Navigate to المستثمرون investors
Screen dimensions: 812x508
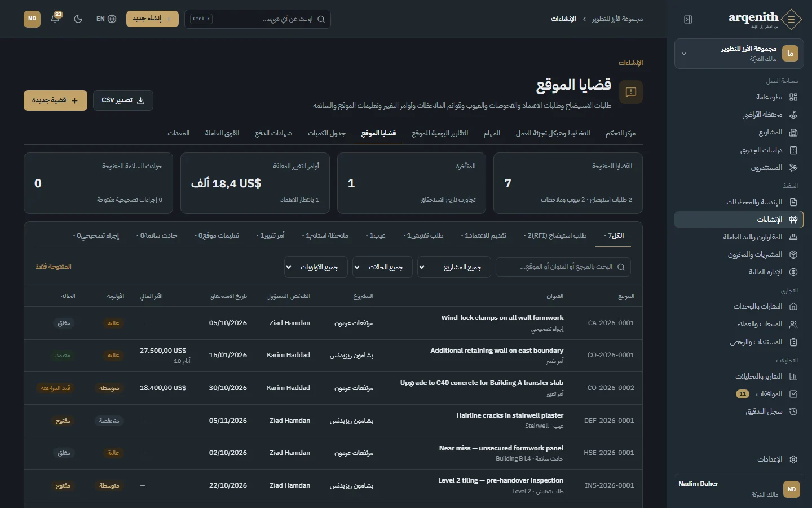click(739, 168)
